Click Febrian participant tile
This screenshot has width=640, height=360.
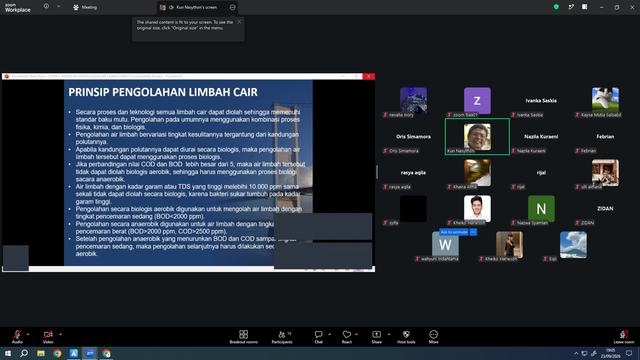click(x=605, y=137)
